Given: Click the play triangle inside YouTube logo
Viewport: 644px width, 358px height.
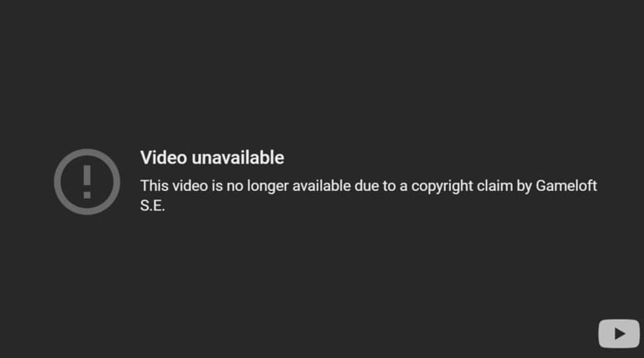Looking at the screenshot, I should tap(619, 334).
